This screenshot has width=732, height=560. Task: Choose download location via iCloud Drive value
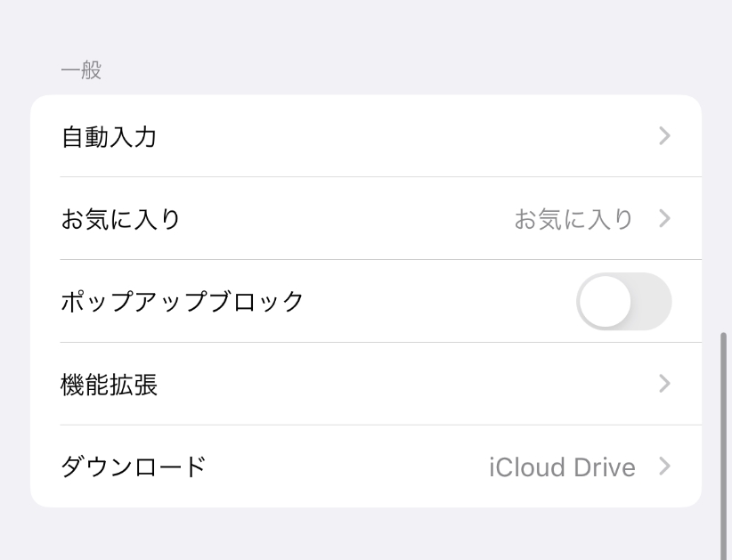(x=562, y=467)
